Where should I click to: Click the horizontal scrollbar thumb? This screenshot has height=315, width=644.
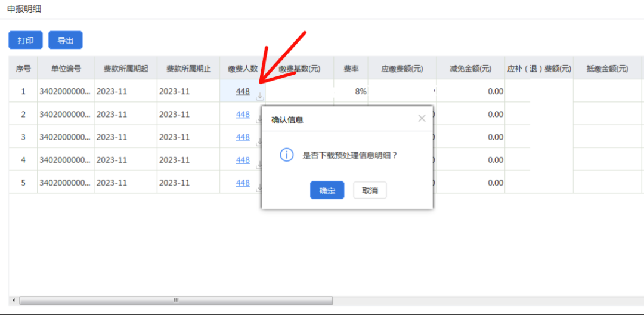[176, 301]
